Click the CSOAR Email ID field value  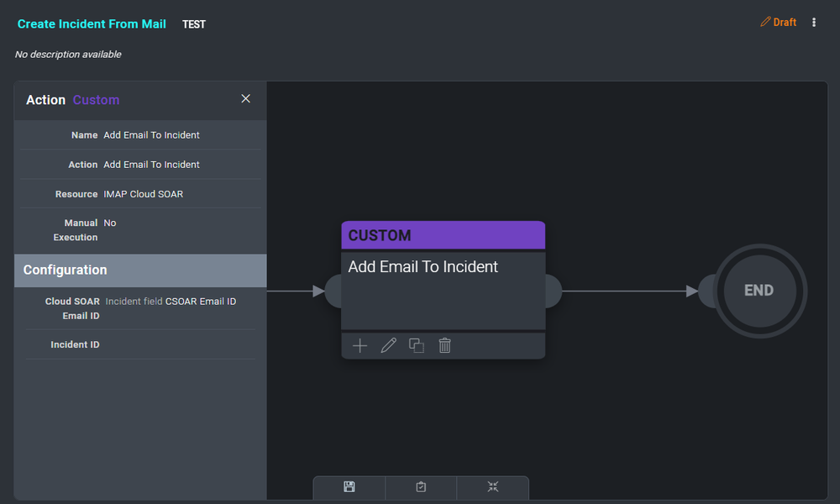[200, 301]
